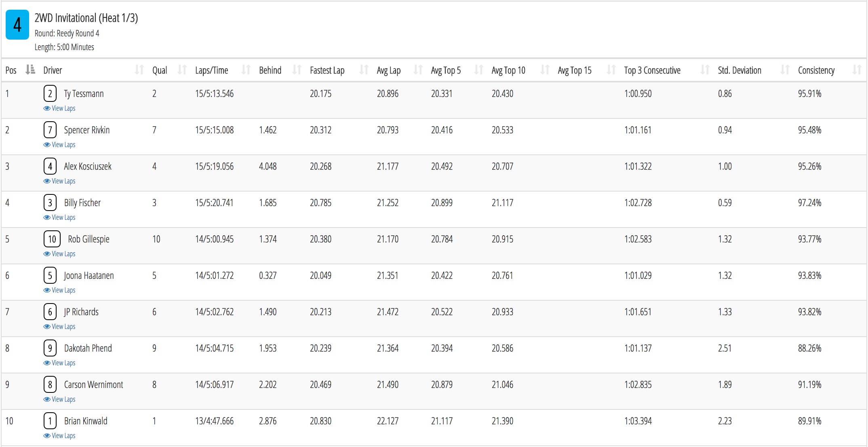Click the Laps/Time header label
The width and height of the screenshot is (868, 447).
(x=211, y=70)
